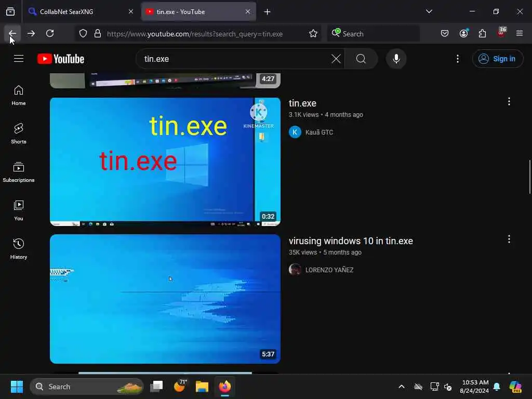Open the virusing windows 10 thumbnail
532x399 pixels.
coord(165,299)
